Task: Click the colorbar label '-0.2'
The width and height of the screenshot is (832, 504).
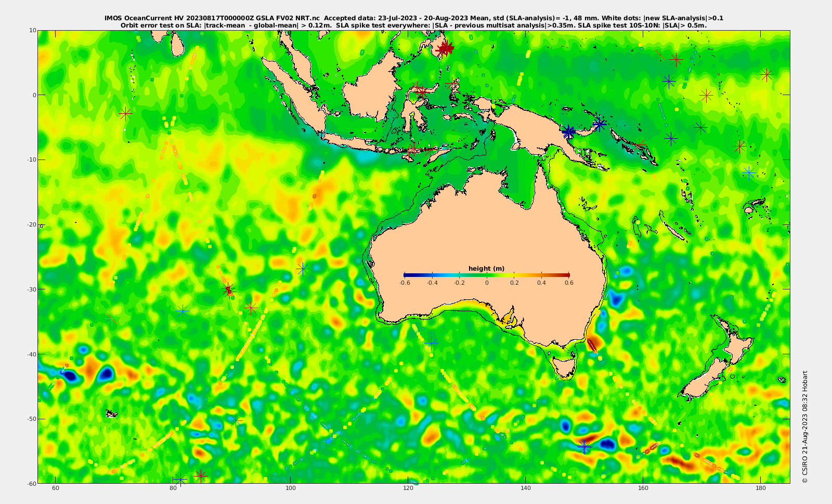Action: pos(459,283)
